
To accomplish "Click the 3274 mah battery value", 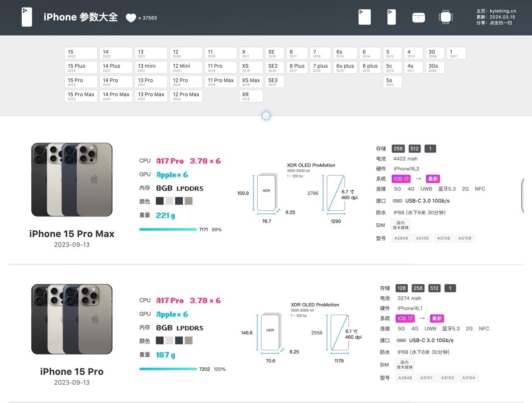I will [409, 298].
